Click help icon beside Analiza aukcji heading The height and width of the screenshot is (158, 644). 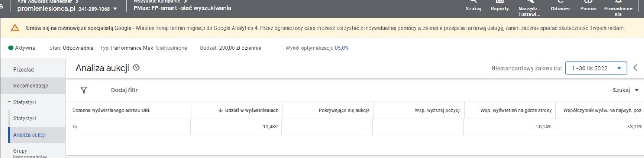(136, 68)
